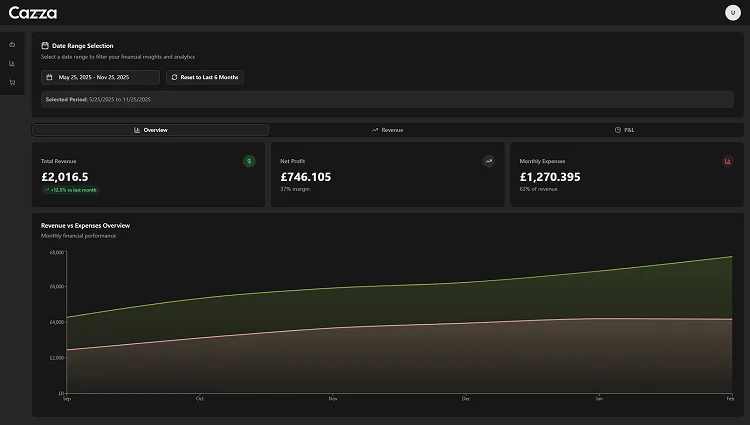Image resolution: width=750 pixels, height=425 pixels.
Task: Click the green dollar icon on Total Revenue
Action: pyautogui.click(x=249, y=160)
